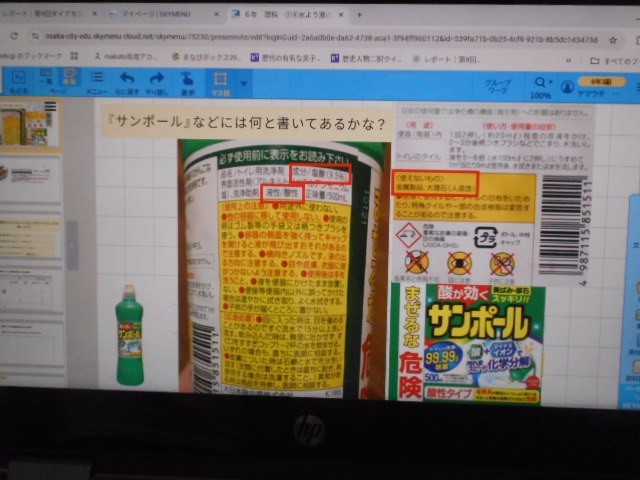Open the apps grid bookmark icon

tap(74, 55)
